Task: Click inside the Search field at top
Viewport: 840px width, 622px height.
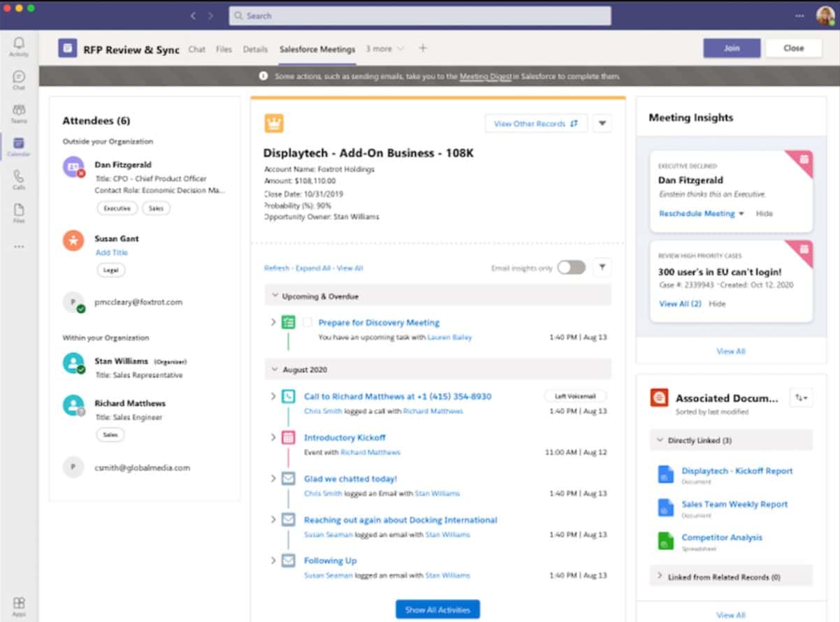Action: click(419, 15)
